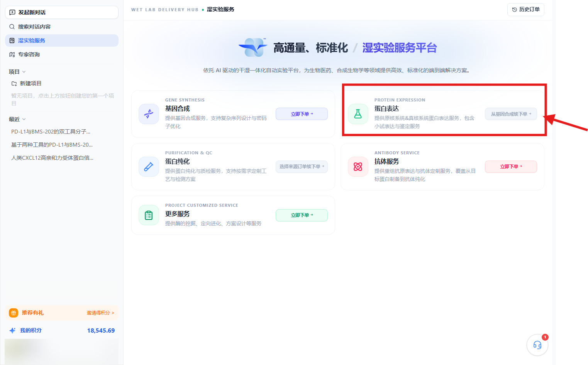588x365 pixels.
Task: Select 湿实验服务 in the sidebar
Action: (62, 41)
